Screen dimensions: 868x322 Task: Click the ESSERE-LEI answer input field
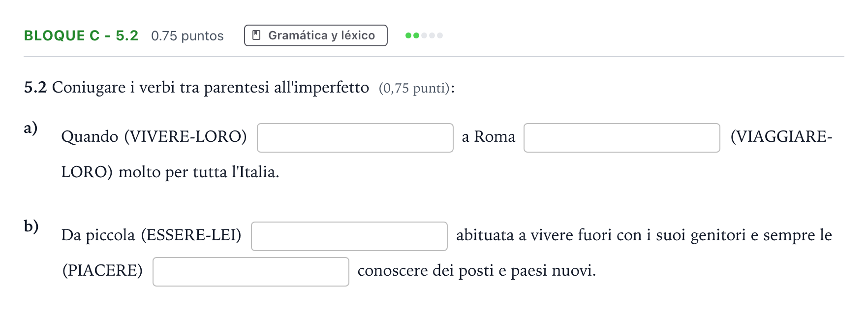tap(349, 236)
